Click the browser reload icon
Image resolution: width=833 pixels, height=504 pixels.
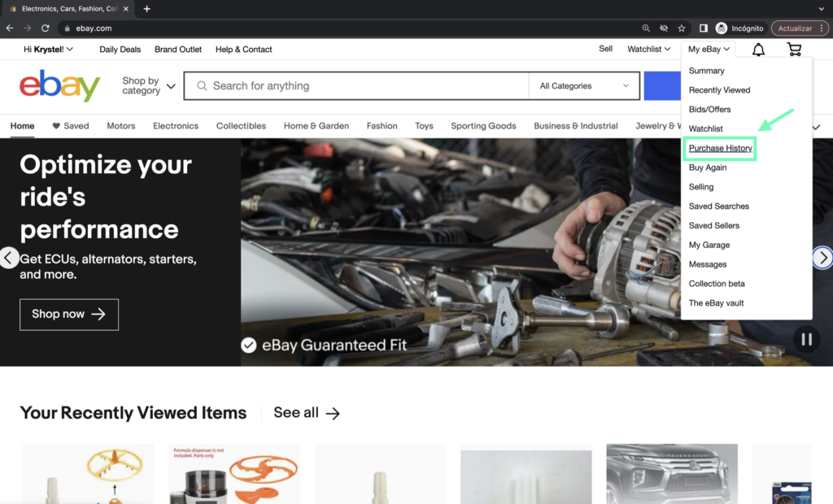[x=46, y=28]
